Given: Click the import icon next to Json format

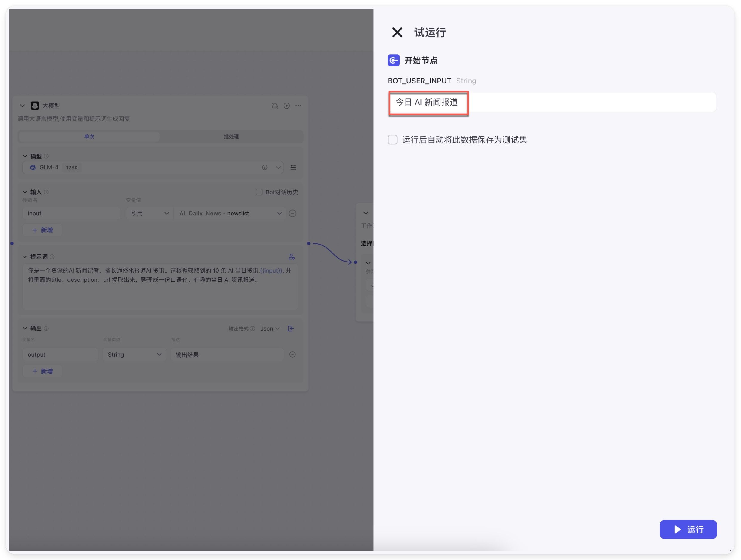Looking at the screenshot, I should 291,328.
